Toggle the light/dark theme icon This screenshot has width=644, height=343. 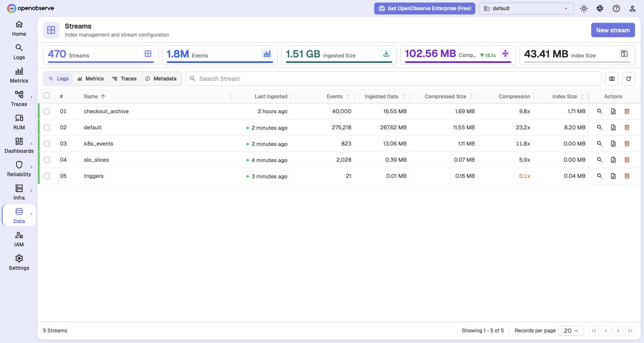click(x=584, y=9)
